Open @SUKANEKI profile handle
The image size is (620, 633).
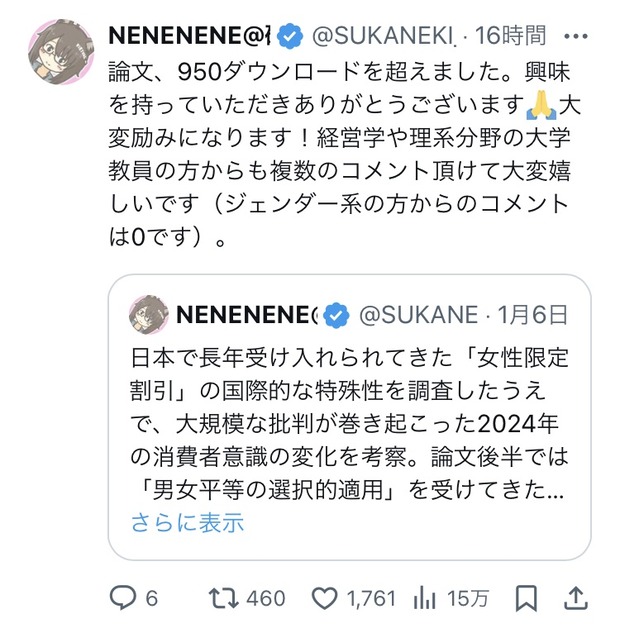[383, 36]
